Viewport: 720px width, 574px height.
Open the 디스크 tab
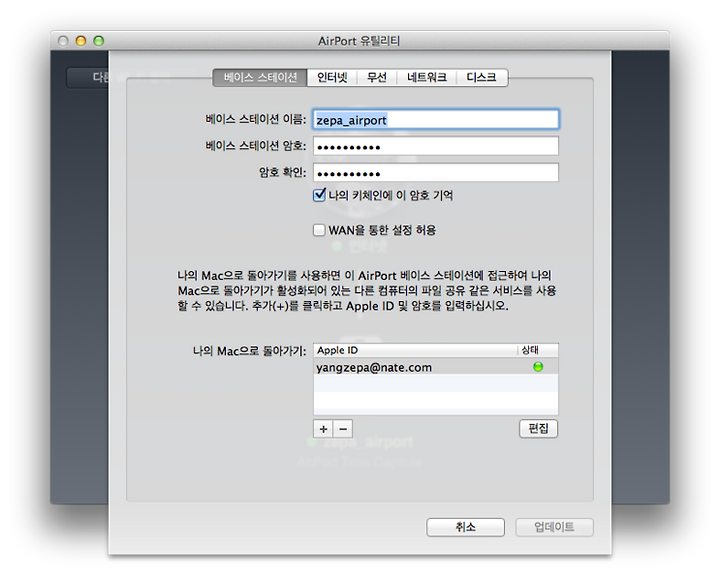[x=482, y=78]
